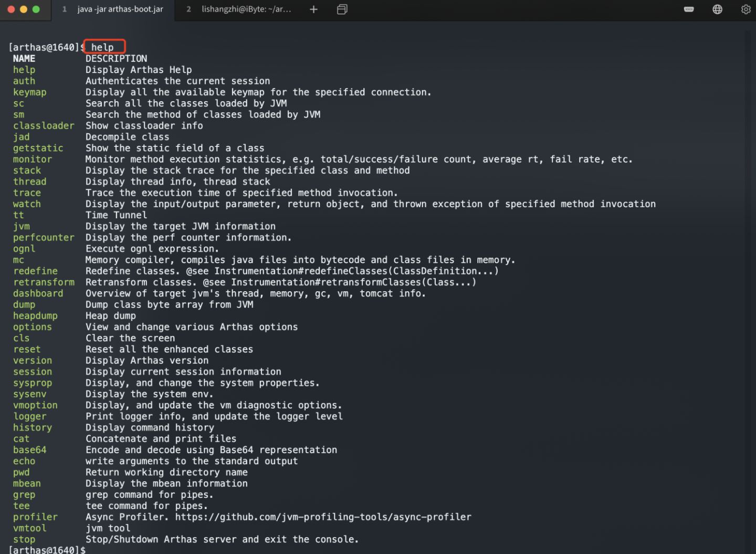Screen dimensions: 756x554
Task: Click the 'mc' command name
Action: point(18,260)
